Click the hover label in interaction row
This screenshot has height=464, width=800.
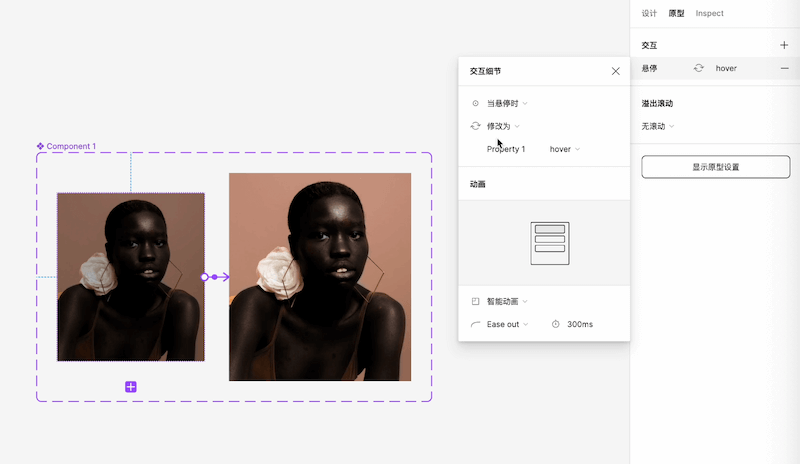[x=726, y=68]
